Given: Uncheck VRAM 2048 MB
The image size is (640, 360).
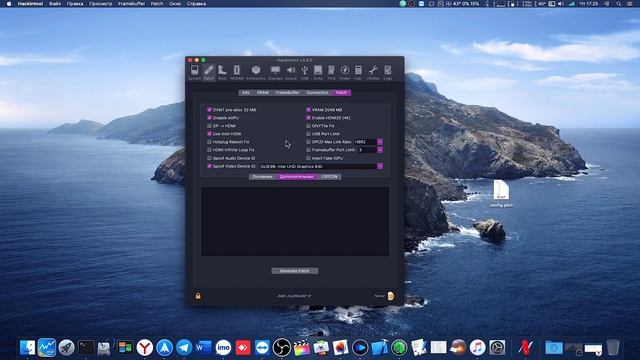Looking at the screenshot, I should (x=309, y=110).
